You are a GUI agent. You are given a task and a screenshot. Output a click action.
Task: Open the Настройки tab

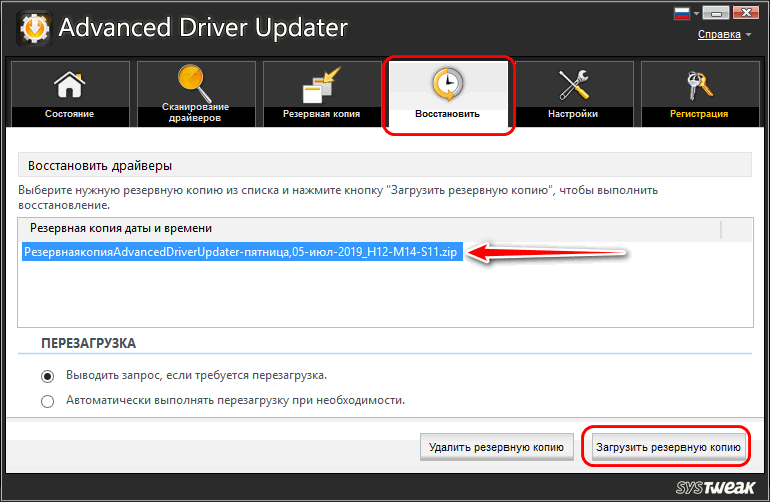click(x=574, y=94)
